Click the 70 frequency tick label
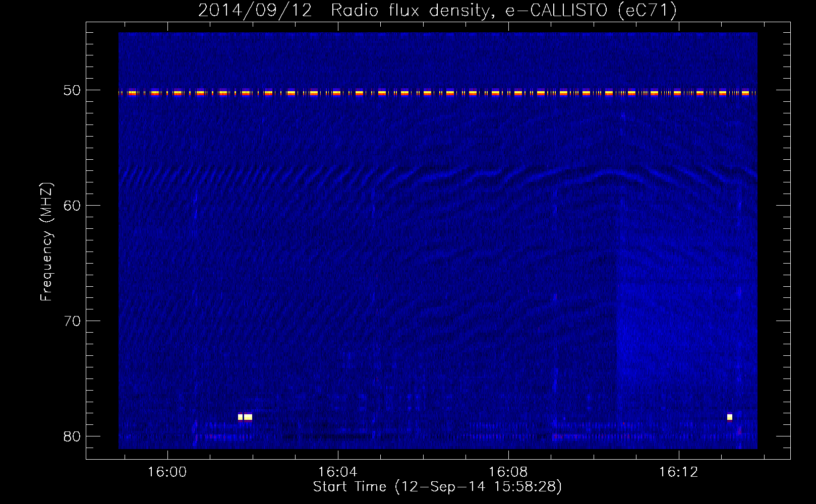Screen dimensions: 816x504 [72, 321]
